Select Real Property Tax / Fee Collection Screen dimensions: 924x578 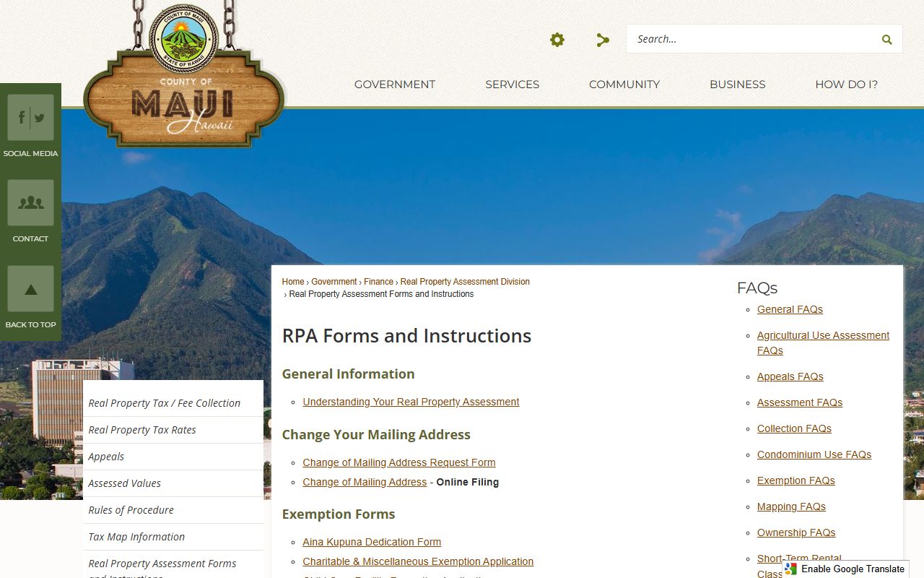coord(173,403)
